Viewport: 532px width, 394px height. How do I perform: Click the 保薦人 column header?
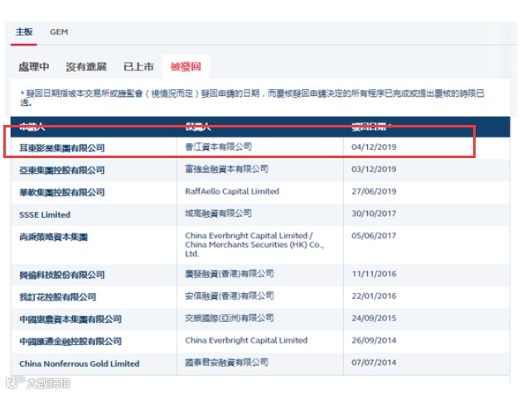198,127
